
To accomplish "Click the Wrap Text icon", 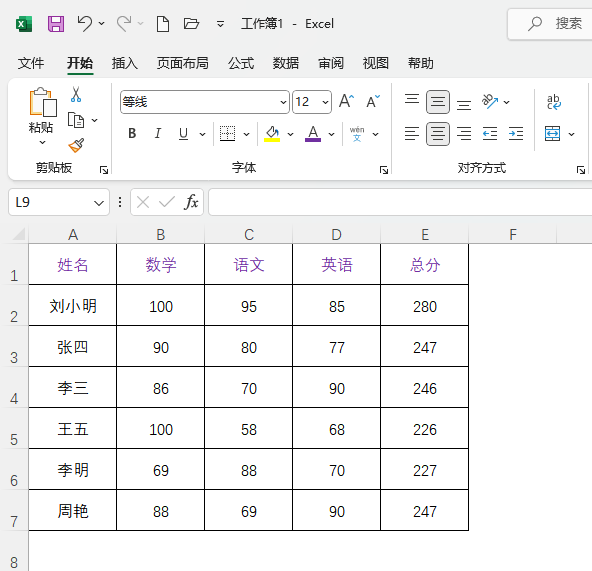I will pyautogui.click(x=553, y=102).
